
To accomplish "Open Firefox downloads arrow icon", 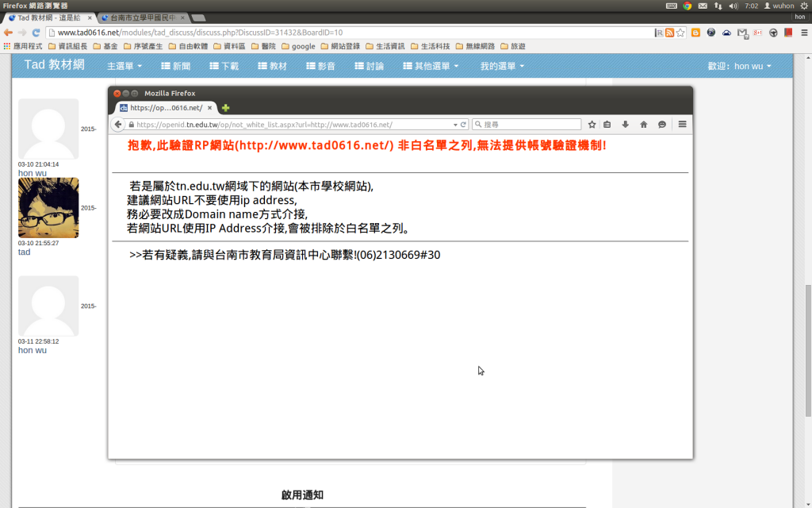I will point(625,125).
